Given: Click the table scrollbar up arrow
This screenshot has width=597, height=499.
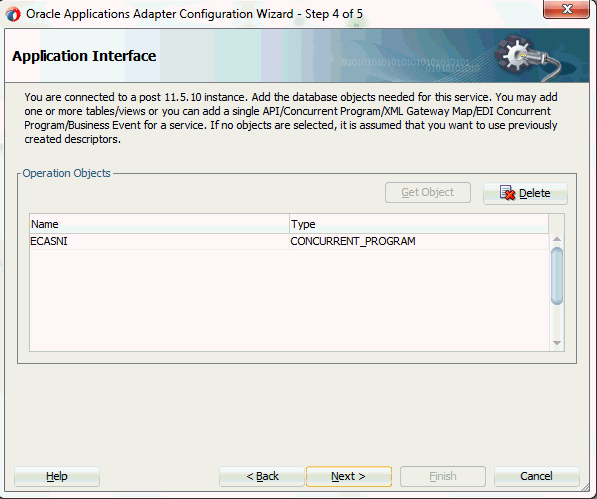Looking at the screenshot, I should tap(557, 239).
